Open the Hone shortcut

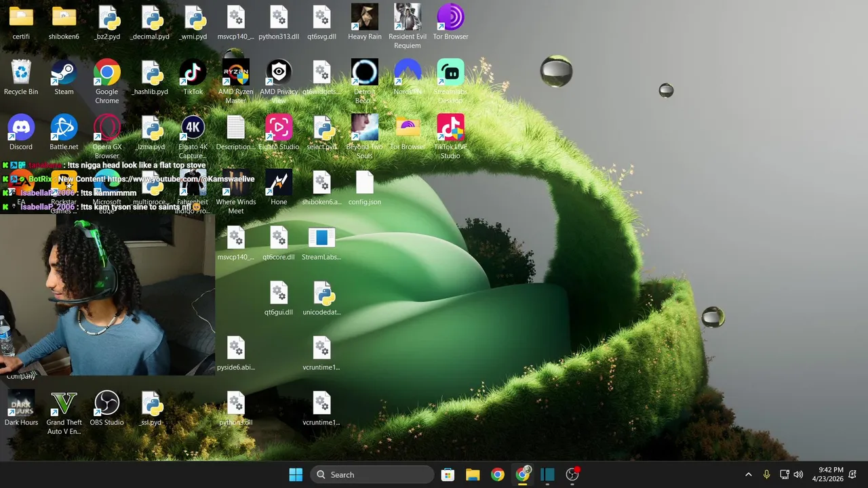click(x=279, y=188)
